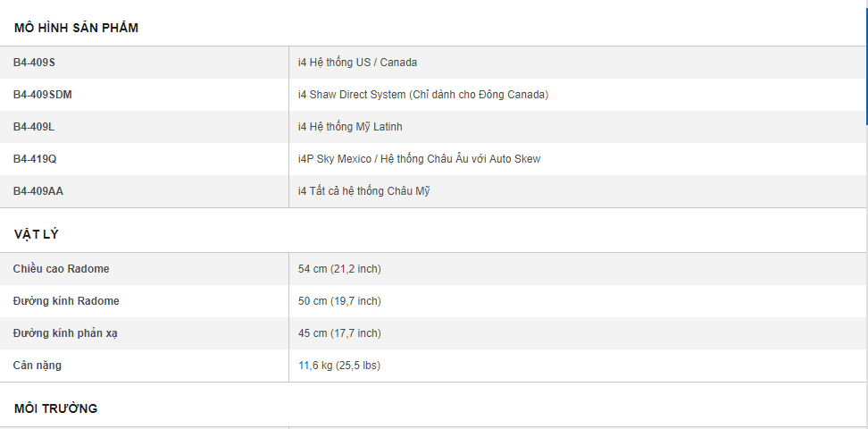This screenshot has height=429, width=868.
Task: Click the B4-409SDM model name
Action: coord(43,95)
